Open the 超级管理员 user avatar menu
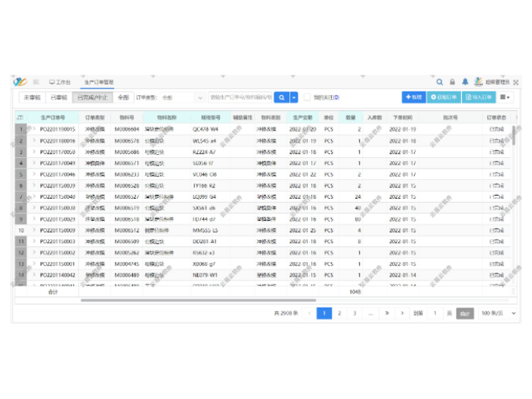The width and height of the screenshot is (532, 399). [492, 82]
